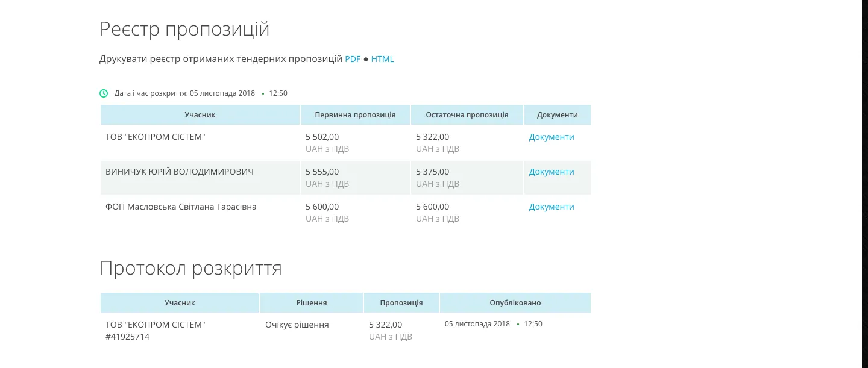Image resolution: width=868 pixels, height=368 pixels.
Task: Click the 'Документи' column header
Action: 558,115
